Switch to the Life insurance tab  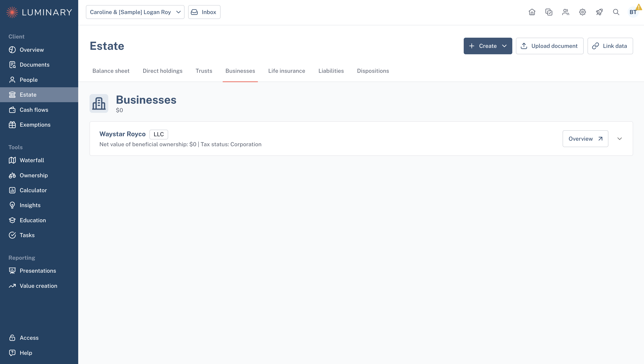point(286,71)
